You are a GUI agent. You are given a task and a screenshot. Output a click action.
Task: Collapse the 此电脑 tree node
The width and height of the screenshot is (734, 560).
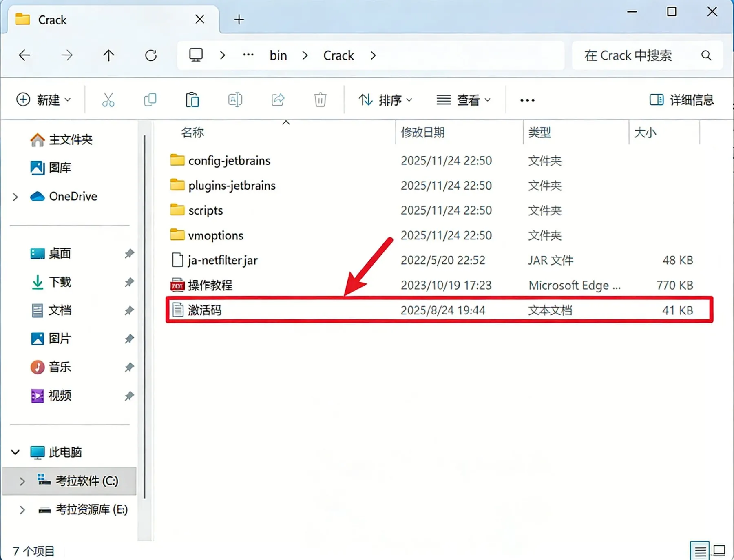pyautogui.click(x=15, y=452)
